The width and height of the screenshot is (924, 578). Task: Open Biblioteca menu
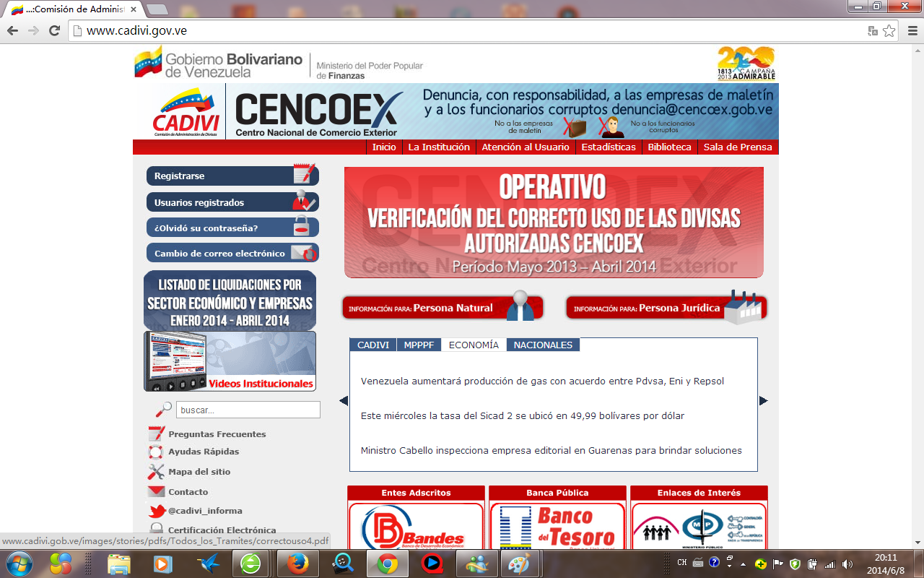click(669, 147)
